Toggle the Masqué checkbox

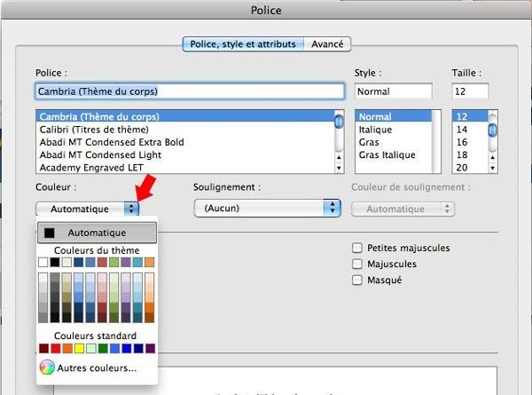point(358,280)
